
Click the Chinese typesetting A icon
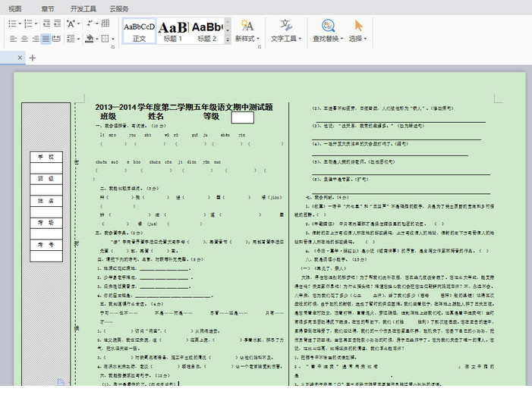tap(71, 23)
